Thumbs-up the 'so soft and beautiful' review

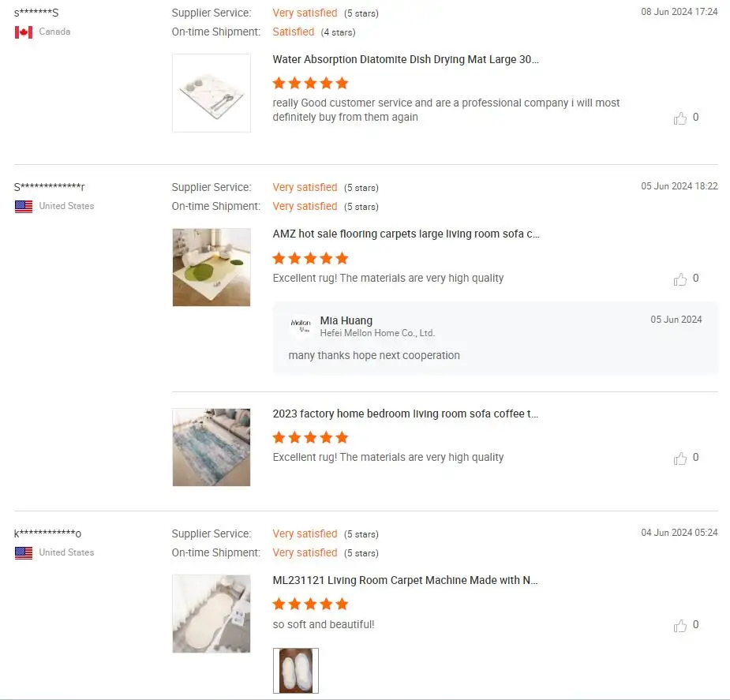(680, 626)
